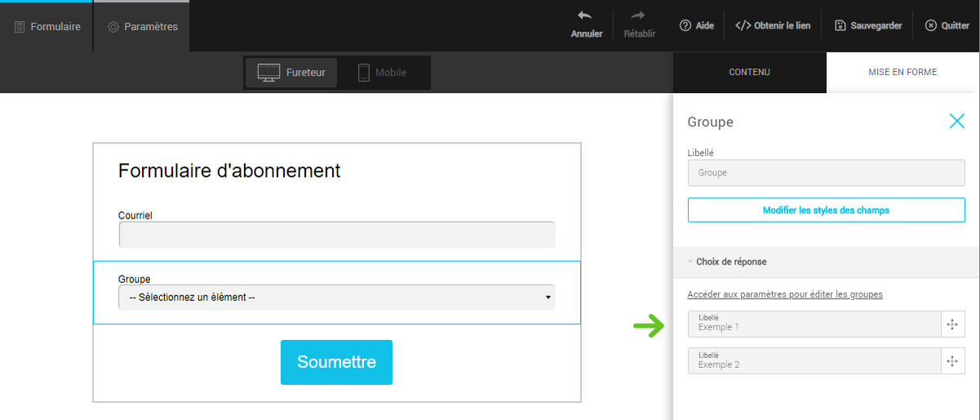
Task: Switch to the CONTENU tab
Action: click(x=749, y=73)
